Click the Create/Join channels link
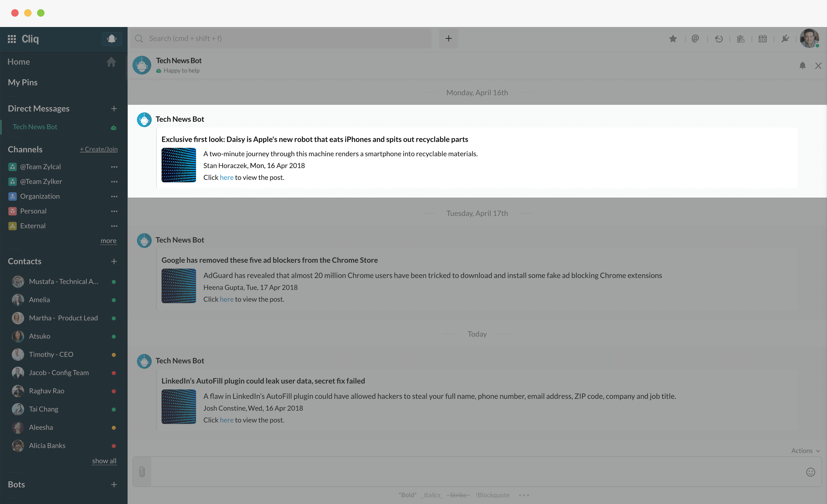 (99, 149)
